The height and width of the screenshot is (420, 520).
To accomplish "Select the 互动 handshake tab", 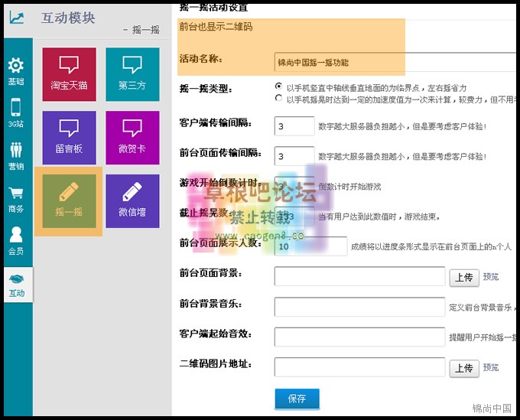I will click(17, 285).
